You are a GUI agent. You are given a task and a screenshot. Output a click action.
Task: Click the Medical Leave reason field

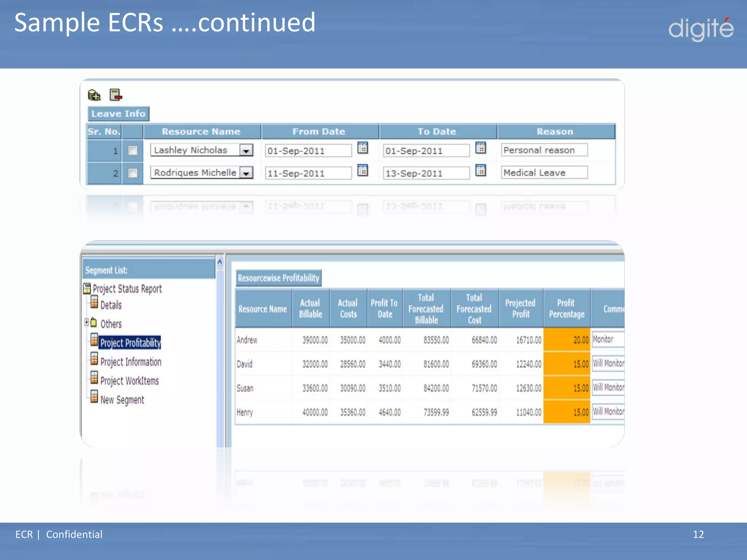tap(544, 172)
